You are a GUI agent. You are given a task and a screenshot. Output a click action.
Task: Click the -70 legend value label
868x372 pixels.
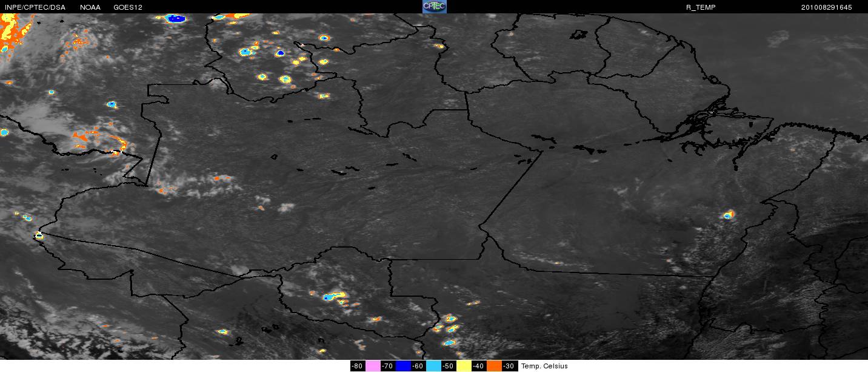(387, 366)
